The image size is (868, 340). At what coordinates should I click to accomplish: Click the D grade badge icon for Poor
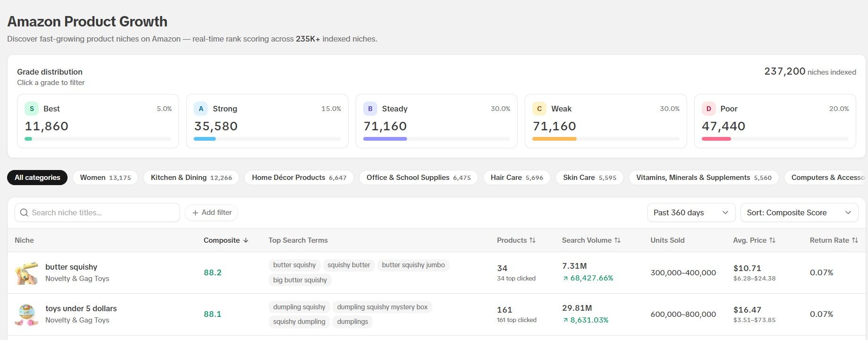(708, 109)
